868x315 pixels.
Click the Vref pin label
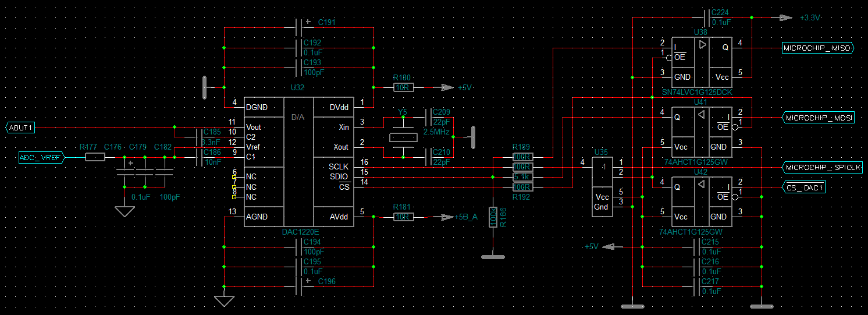pyautogui.click(x=254, y=147)
